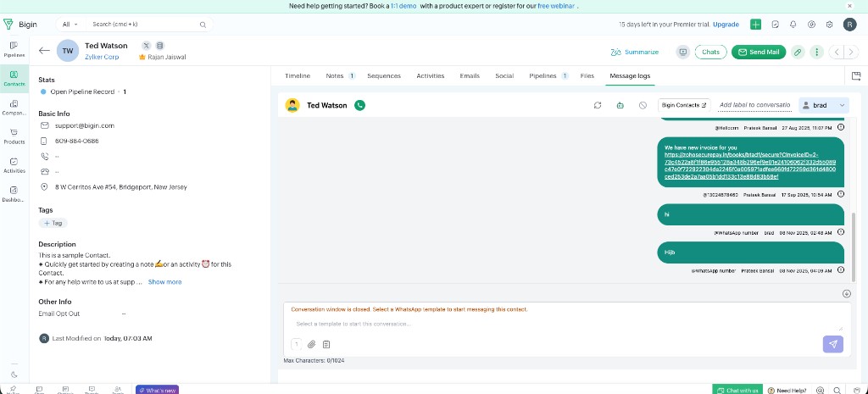
Task: Click the green bot icon in the conversation header
Action: (620, 105)
